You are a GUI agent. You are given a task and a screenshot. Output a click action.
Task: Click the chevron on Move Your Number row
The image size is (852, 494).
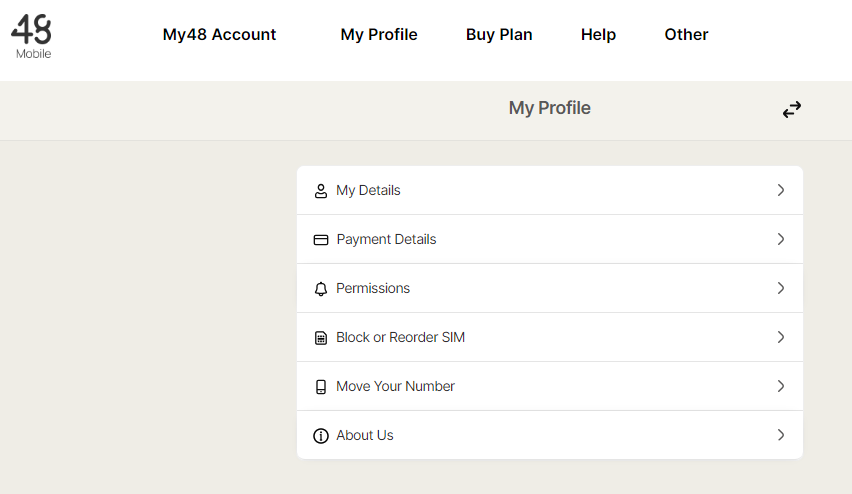(781, 386)
